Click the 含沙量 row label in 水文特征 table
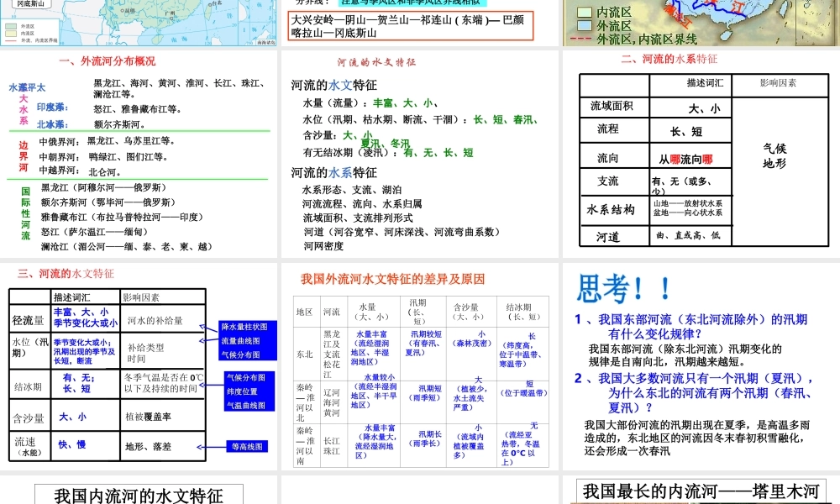Viewport: 840px width, 504px height. 30,417
